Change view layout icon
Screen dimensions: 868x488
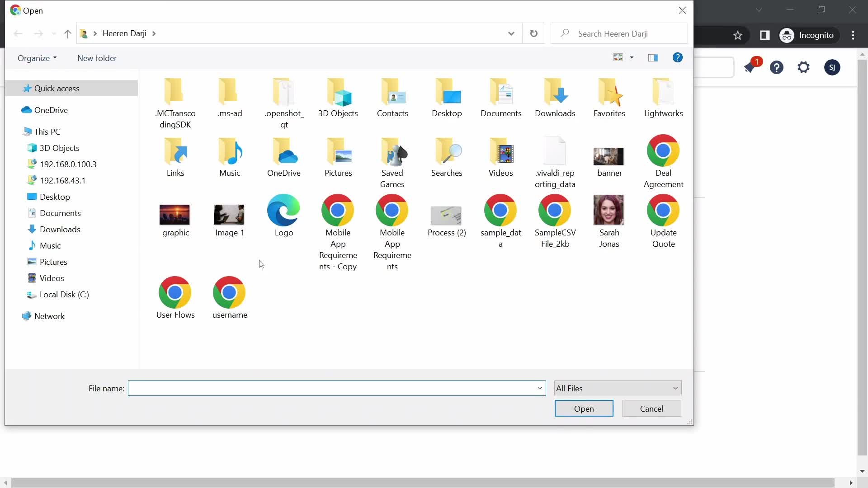[618, 57]
